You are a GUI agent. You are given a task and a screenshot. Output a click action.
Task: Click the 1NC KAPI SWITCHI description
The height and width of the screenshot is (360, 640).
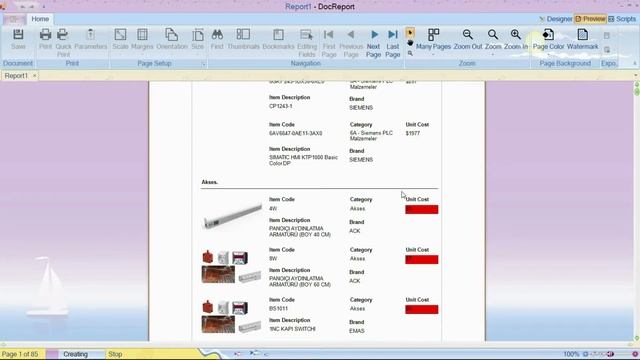pyautogui.click(x=292, y=329)
